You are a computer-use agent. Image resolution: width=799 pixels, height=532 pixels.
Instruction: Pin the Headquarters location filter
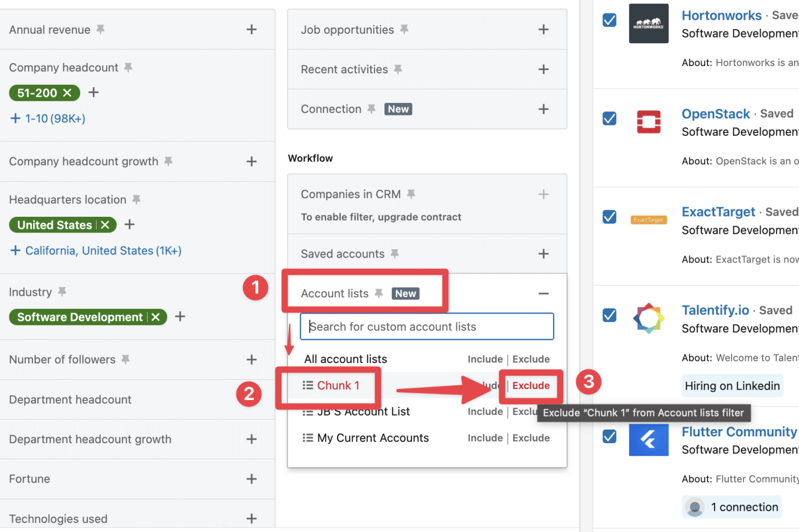(136, 199)
